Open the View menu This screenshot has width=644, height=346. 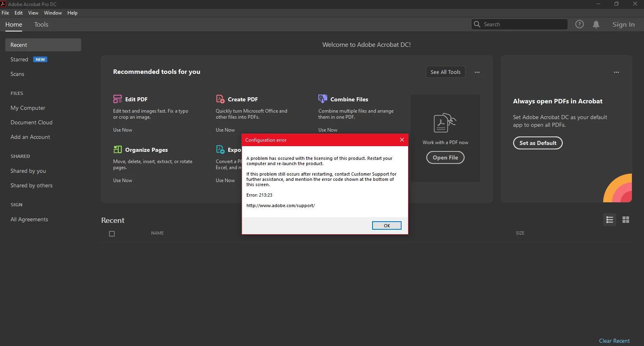coord(33,13)
